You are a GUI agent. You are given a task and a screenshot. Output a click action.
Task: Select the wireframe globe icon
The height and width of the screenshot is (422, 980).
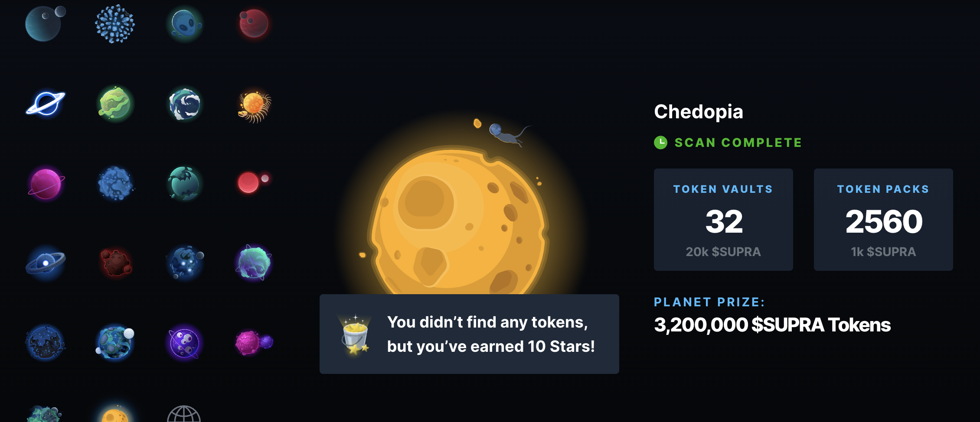pyautogui.click(x=184, y=415)
